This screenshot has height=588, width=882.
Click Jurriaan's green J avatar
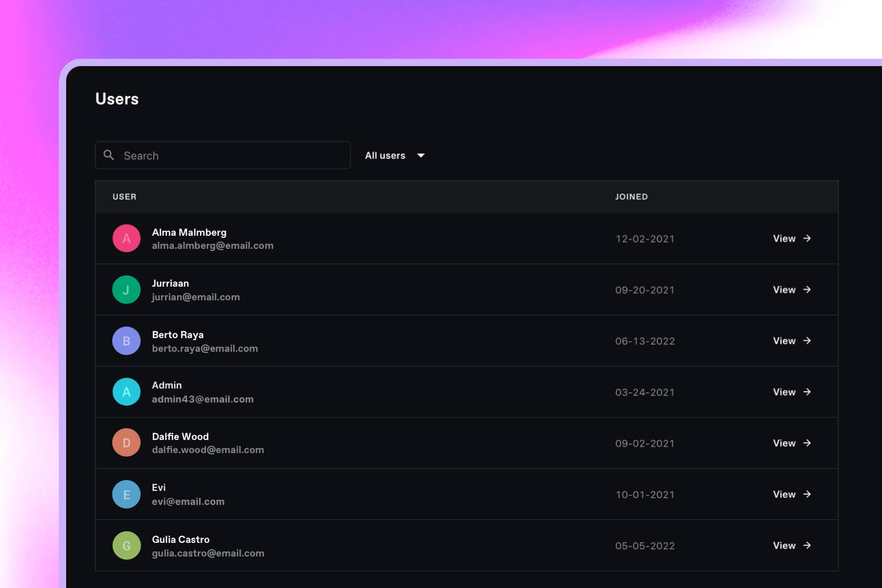coord(127,290)
